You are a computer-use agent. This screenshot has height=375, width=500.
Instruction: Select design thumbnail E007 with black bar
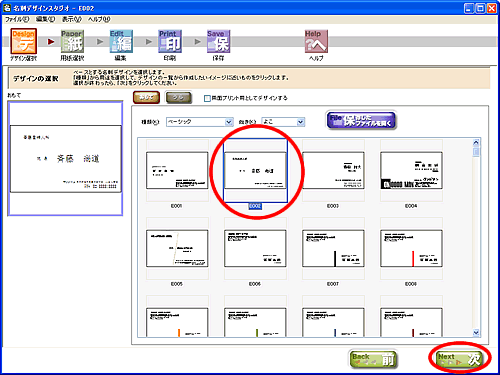click(x=333, y=248)
